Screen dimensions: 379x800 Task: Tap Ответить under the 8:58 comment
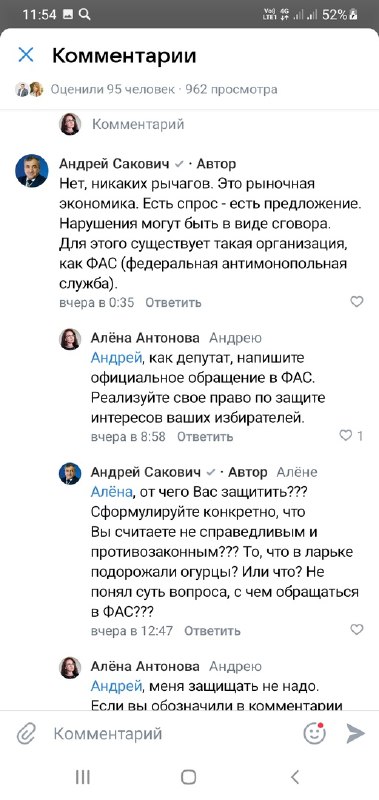click(205, 437)
